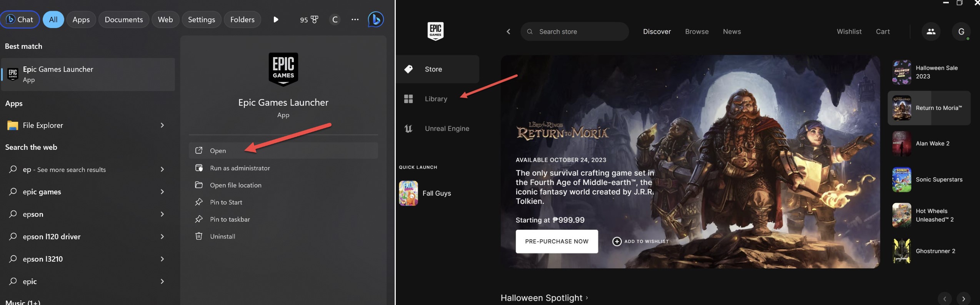Expand the 'epic games' web suggestion chevron
Viewport: 980px width, 305px height.
162,192
